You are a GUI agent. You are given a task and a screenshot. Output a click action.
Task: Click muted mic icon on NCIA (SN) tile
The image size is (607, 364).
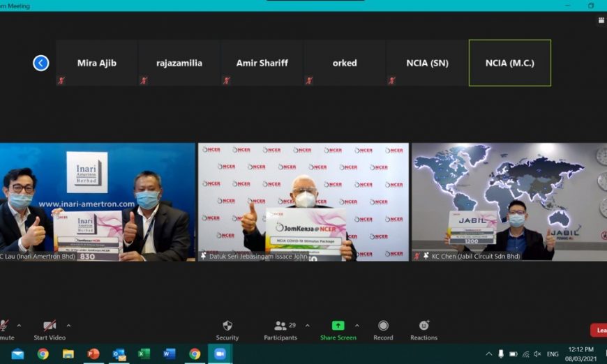(392, 80)
